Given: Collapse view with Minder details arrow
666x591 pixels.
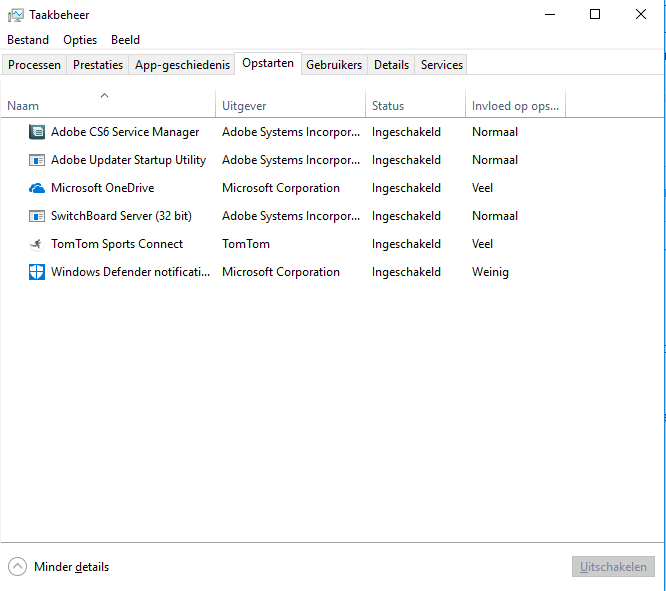Looking at the screenshot, I should point(17,567).
